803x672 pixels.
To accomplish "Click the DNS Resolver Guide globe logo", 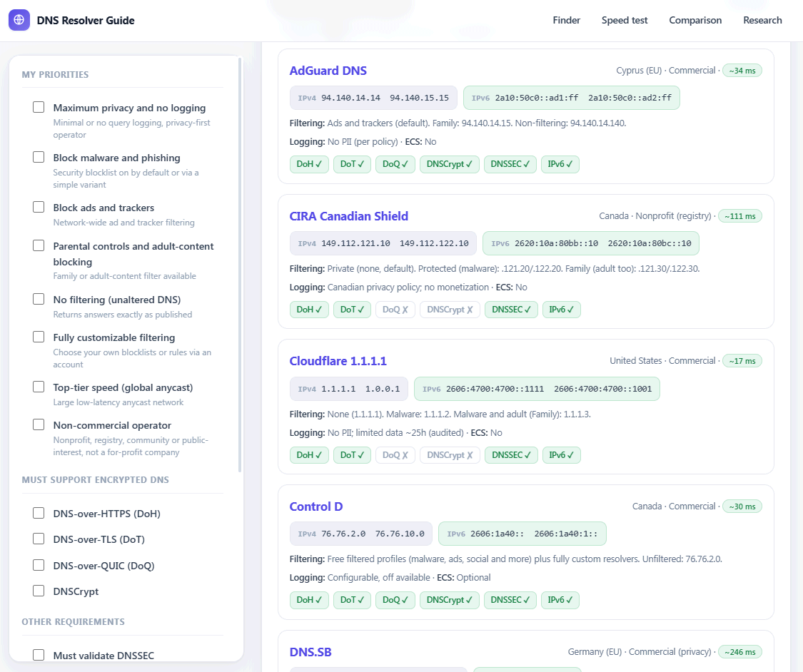I will (19, 20).
